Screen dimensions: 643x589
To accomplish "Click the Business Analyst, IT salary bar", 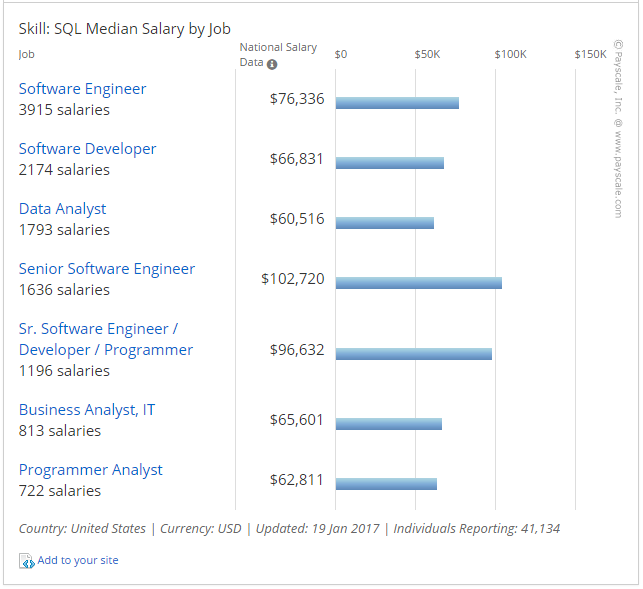I will coord(389,424).
